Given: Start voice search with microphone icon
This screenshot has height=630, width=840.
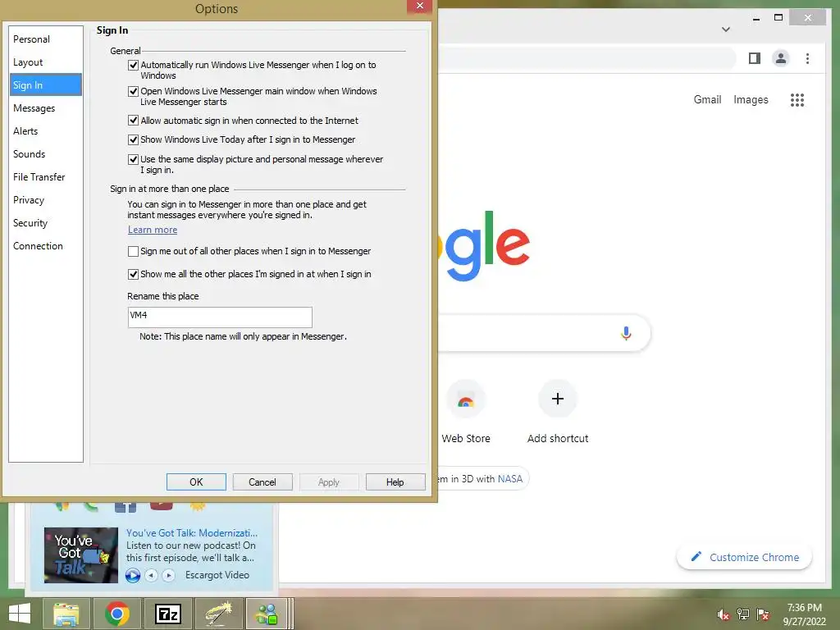Looking at the screenshot, I should [626, 333].
